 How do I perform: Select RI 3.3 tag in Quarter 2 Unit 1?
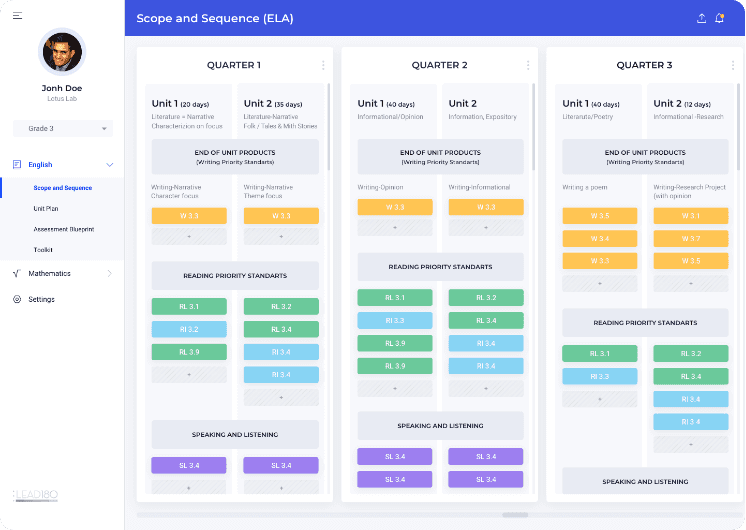coord(395,320)
